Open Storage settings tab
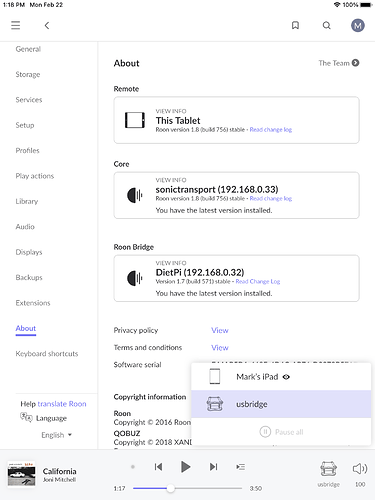375x500 pixels. coord(28,75)
